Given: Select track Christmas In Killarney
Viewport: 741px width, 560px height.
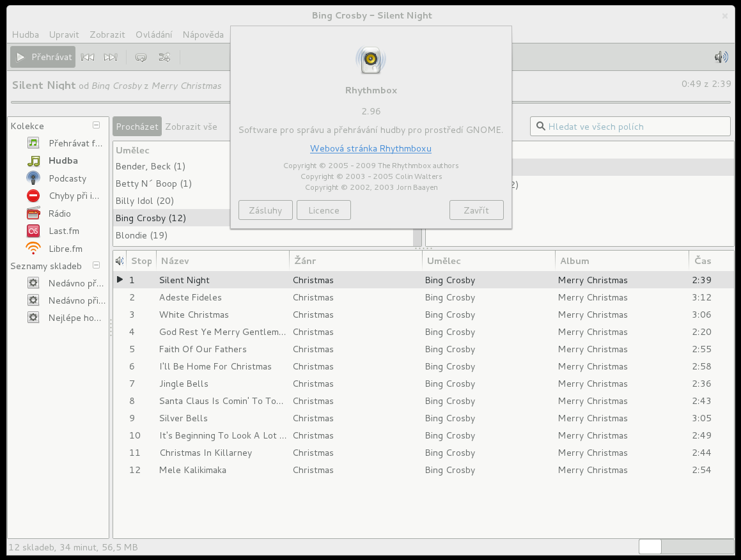Looking at the screenshot, I should coord(423,453).
